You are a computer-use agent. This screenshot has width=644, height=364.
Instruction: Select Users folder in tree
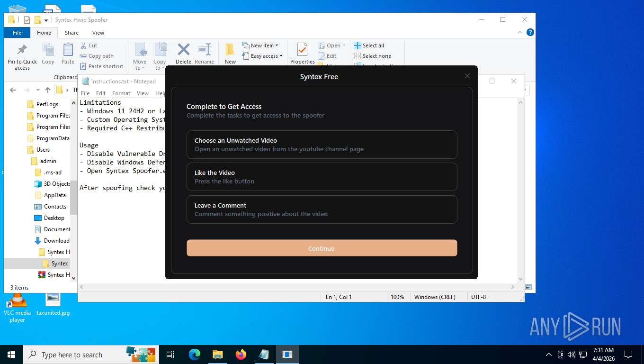38,150
